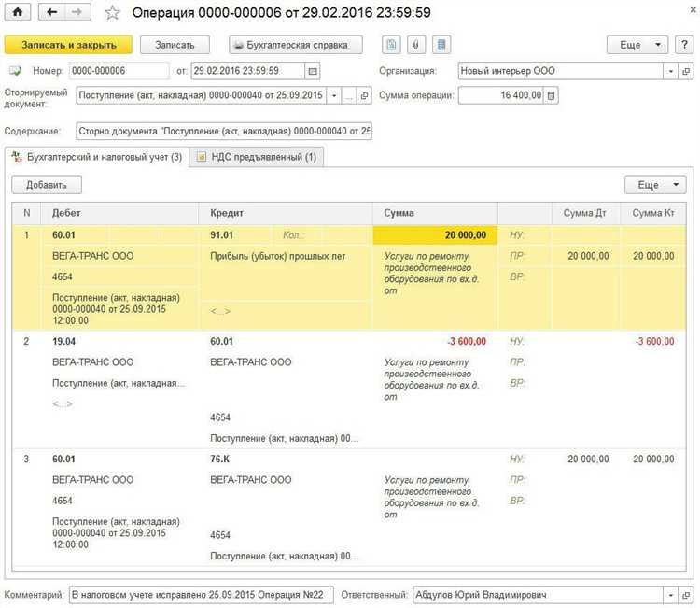Switch to НДС предъявленный (1) tab

coord(258,157)
